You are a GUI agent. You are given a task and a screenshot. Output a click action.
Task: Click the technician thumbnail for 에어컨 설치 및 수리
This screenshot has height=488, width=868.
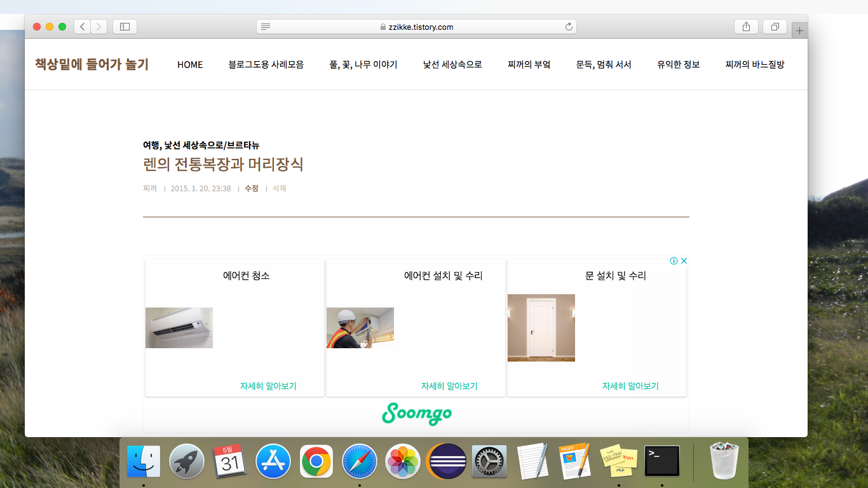tap(360, 328)
